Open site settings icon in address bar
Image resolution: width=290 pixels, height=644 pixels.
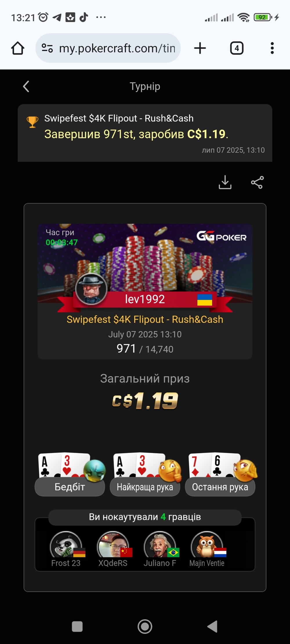[x=47, y=48]
